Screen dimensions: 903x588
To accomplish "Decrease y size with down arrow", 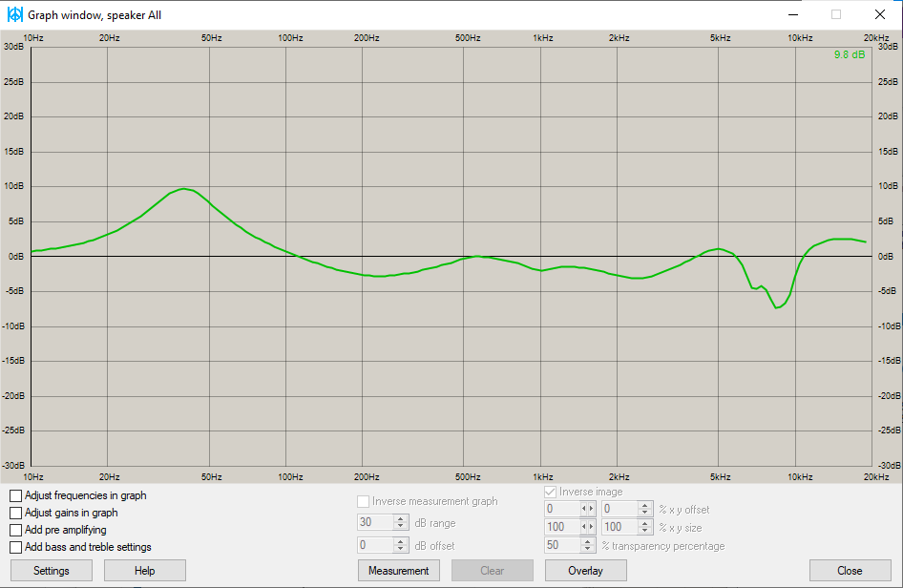I will click(x=645, y=531).
